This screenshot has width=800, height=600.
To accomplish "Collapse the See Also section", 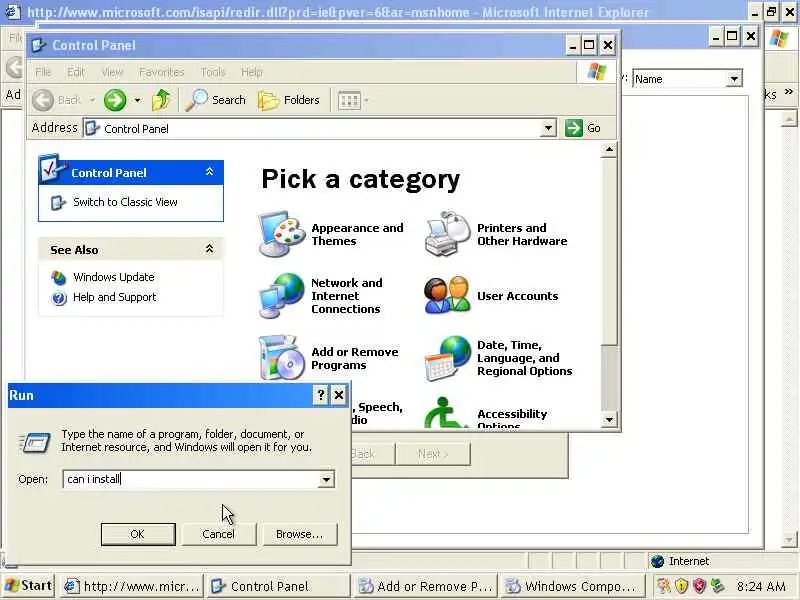I will click(209, 249).
